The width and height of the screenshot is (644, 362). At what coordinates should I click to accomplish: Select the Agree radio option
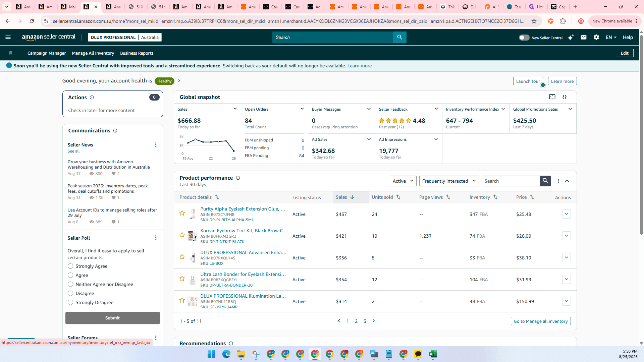pos(70,275)
